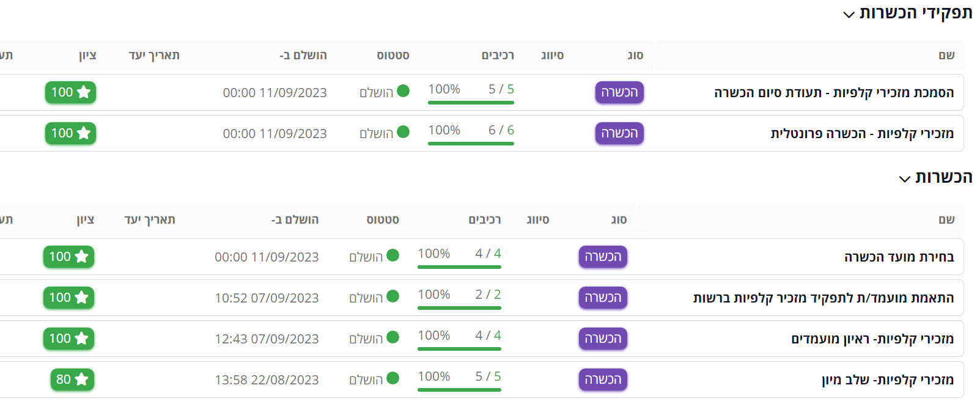Click the green status dot for מזכירי קלפיות- שלב מיון
The height and width of the screenshot is (407, 980).
click(x=393, y=378)
